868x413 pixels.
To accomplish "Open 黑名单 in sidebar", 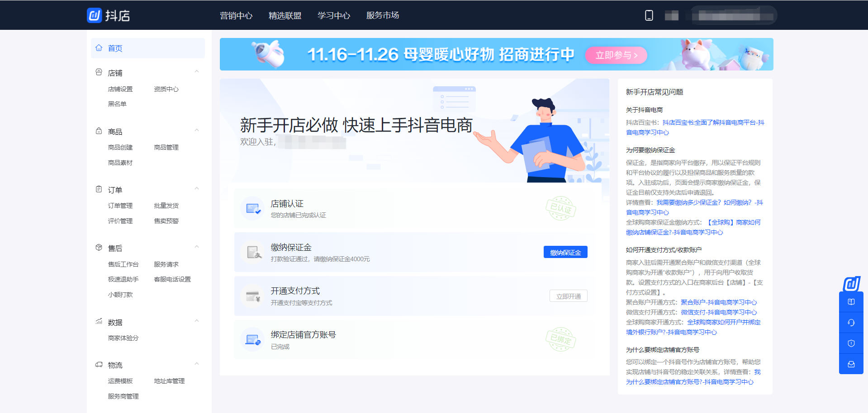I will [x=117, y=103].
